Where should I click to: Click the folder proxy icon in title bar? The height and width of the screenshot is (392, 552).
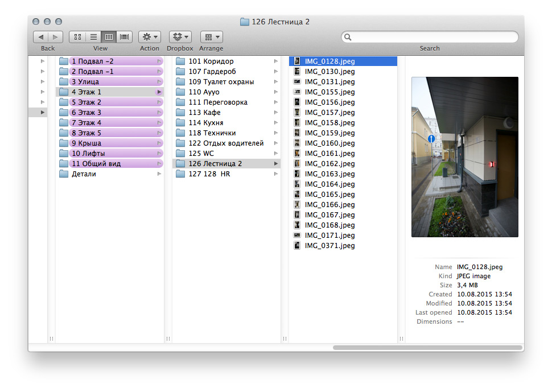245,22
